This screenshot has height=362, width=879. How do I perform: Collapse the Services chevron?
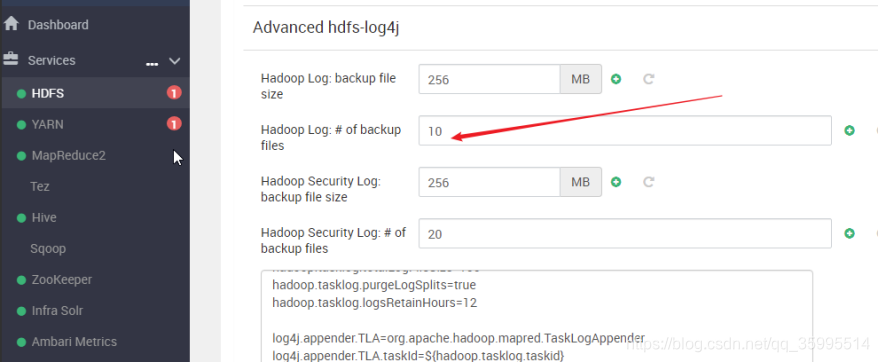pos(175,61)
